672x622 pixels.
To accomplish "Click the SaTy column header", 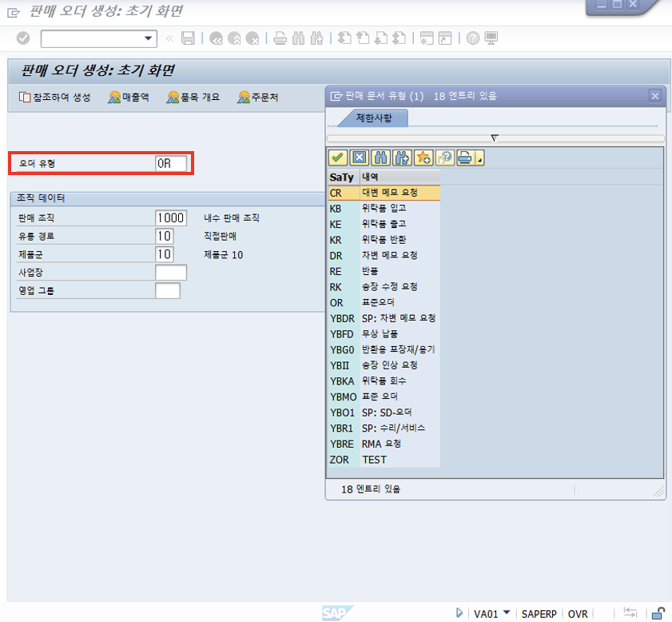I will pyautogui.click(x=344, y=177).
